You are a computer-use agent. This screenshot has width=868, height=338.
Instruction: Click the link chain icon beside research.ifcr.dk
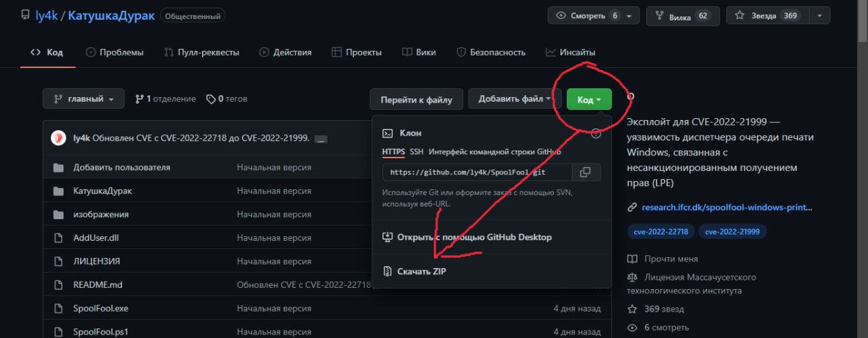(x=632, y=208)
